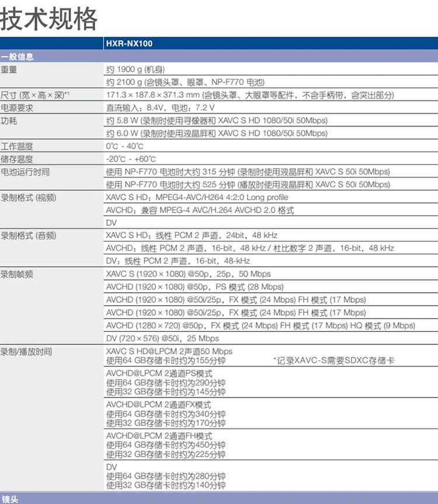Screen dimensions: 438x504
Task: Click the AVCHD@LPCM 2通道PS模式 heading
Action: tap(159, 373)
